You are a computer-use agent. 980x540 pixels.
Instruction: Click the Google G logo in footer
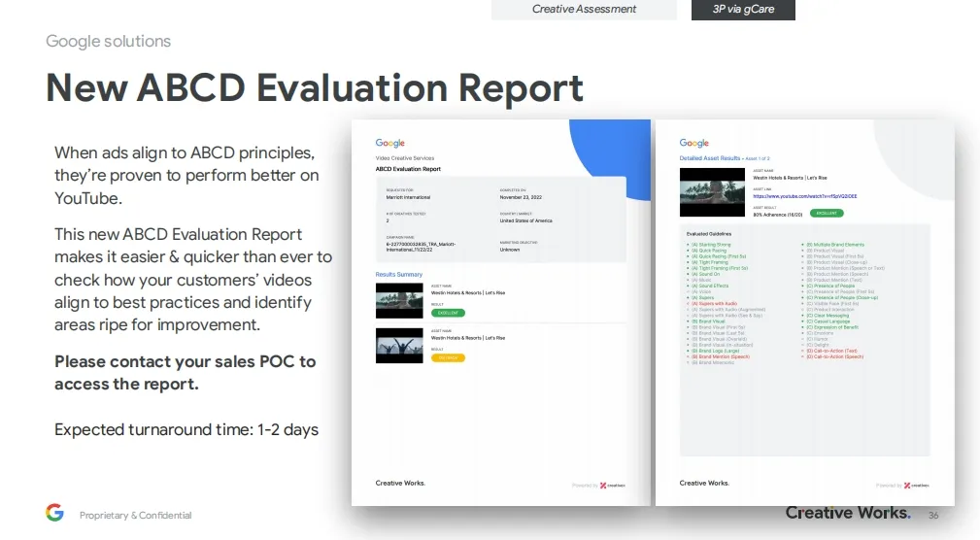(x=54, y=513)
